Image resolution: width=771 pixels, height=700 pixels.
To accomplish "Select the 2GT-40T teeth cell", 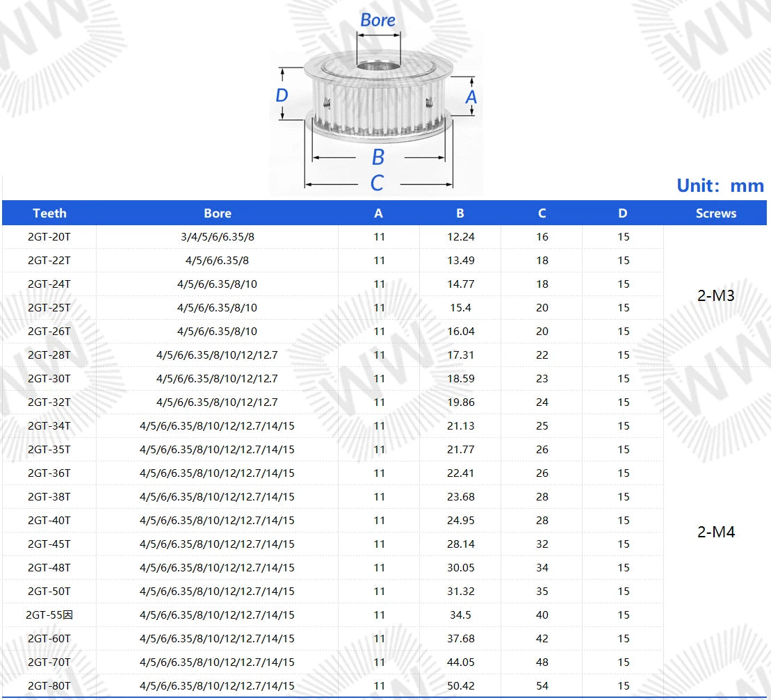I will pos(49,520).
